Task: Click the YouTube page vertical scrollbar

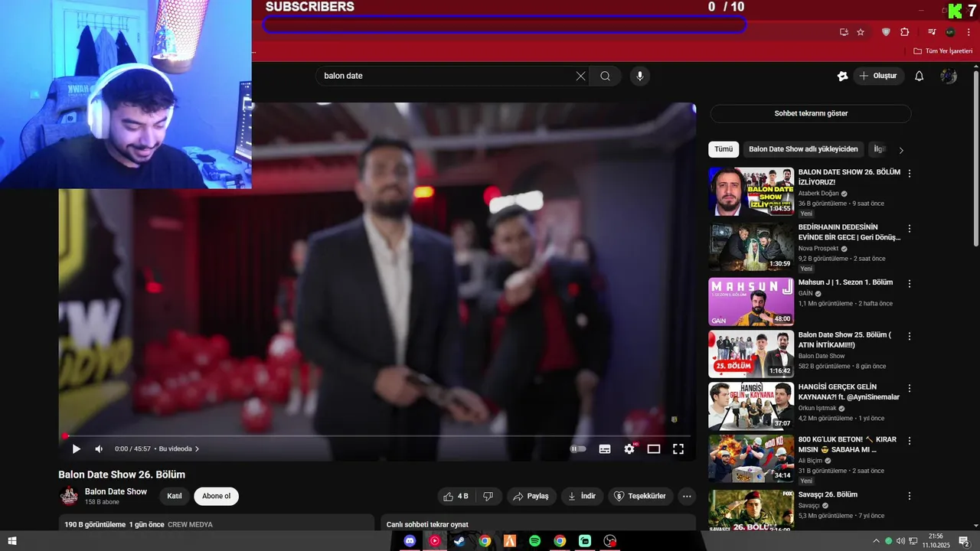Action: 975,157
